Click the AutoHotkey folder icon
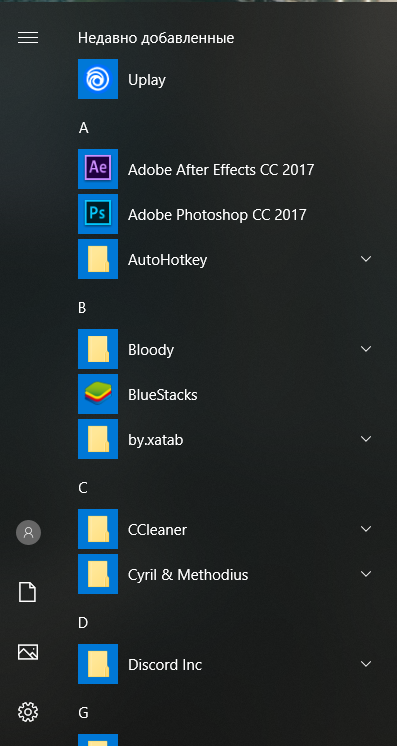 coord(98,259)
